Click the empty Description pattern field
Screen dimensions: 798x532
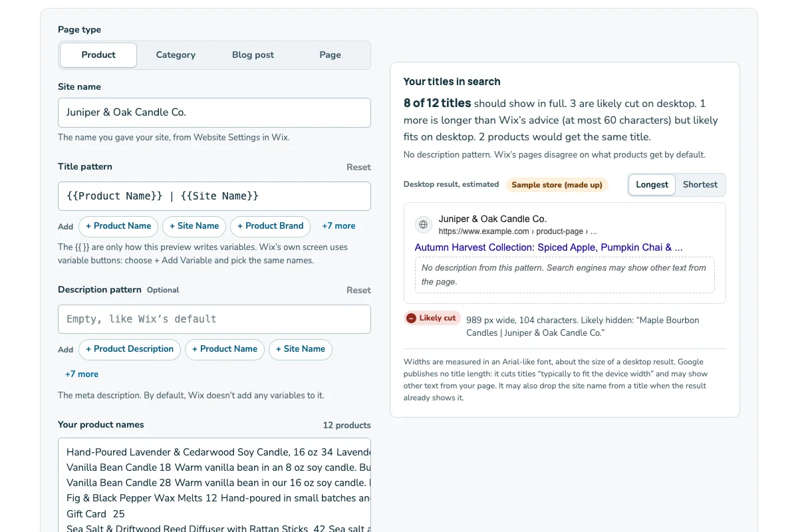pyautogui.click(x=214, y=319)
